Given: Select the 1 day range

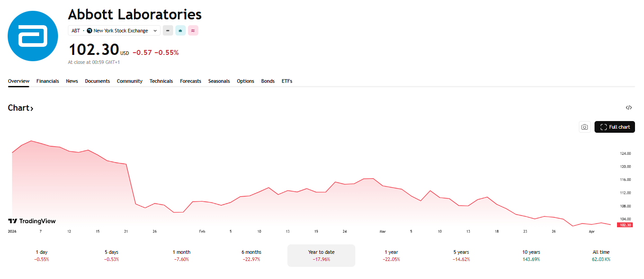Looking at the screenshot, I should click(x=41, y=256).
